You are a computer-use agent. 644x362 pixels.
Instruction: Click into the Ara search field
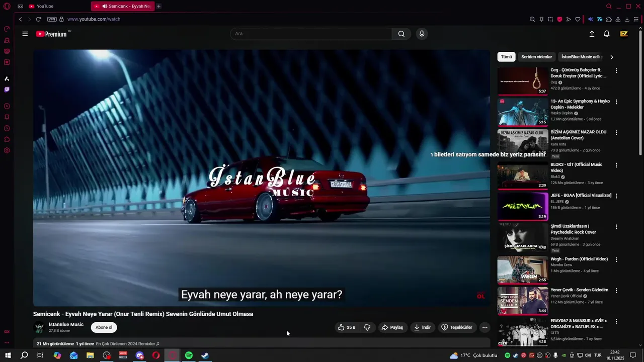tap(311, 34)
